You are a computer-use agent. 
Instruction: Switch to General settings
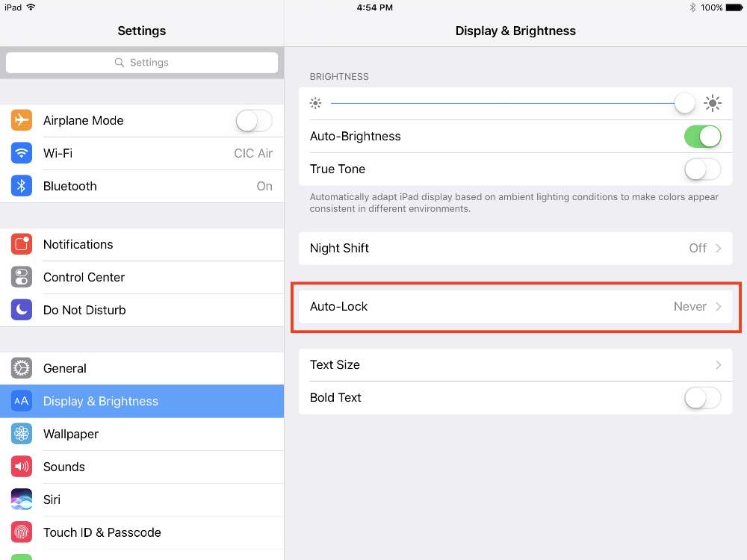click(x=142, y=368)
